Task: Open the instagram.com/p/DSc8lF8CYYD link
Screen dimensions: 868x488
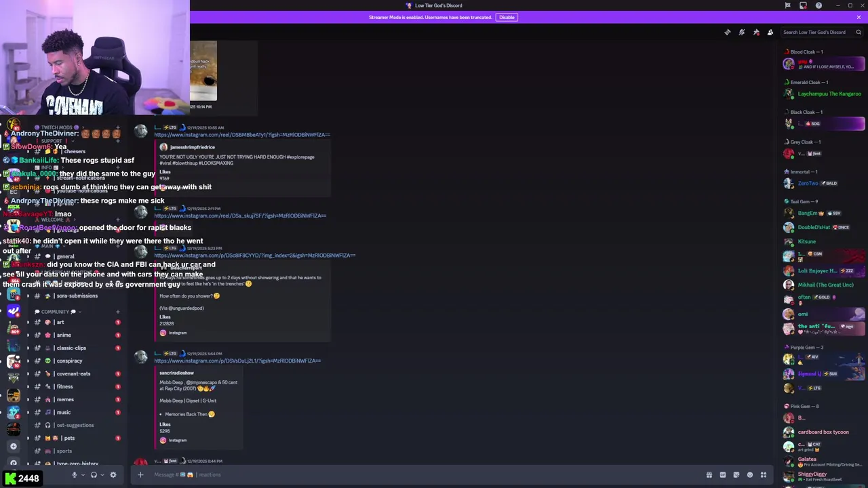Action: coord(255,256)
